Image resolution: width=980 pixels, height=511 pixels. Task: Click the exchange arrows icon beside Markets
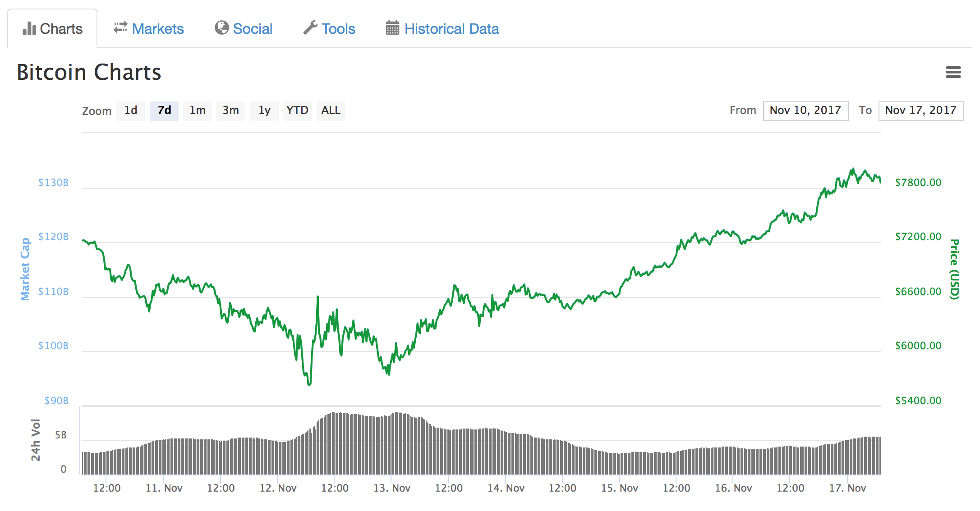pos(120,28)
